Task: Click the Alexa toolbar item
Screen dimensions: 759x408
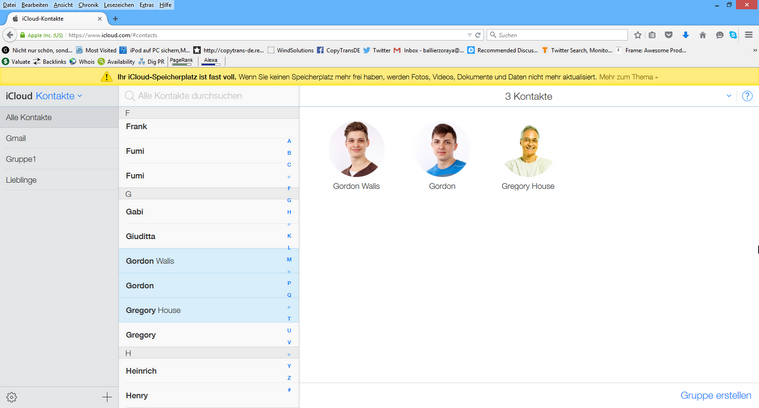Action: pos(211,61)
